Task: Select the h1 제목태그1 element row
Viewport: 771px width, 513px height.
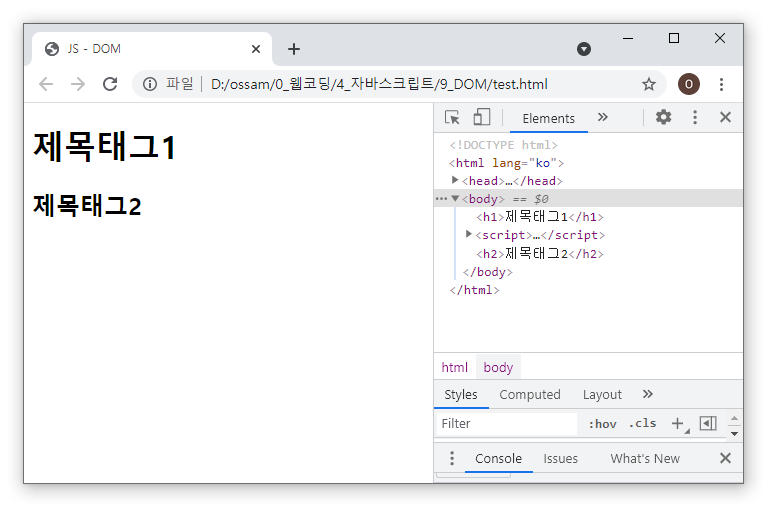Action: [539, 216]
